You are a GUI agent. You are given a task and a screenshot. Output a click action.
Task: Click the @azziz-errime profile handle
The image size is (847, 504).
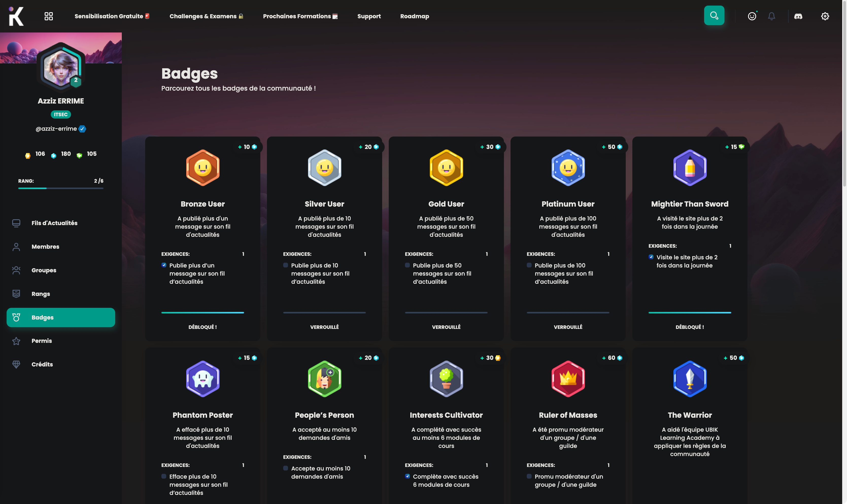[x=56, y=129]
